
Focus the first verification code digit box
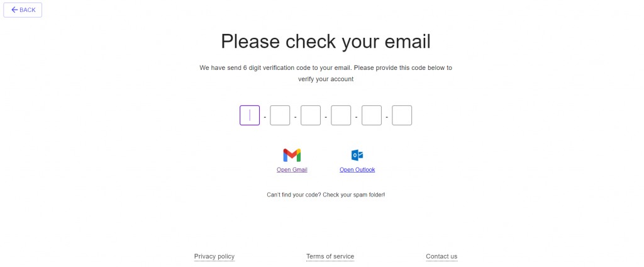[x=250, y=115]
